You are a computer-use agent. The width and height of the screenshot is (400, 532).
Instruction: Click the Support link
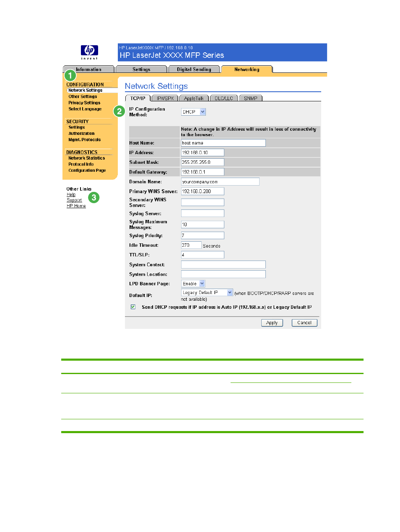tap(74, 200)
